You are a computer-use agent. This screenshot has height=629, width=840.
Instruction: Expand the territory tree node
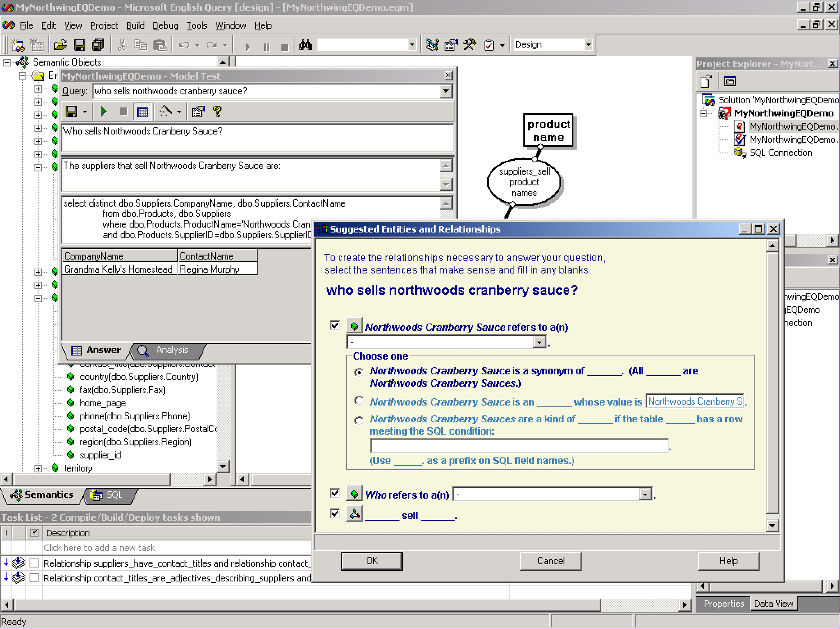(x=38, y=468)
